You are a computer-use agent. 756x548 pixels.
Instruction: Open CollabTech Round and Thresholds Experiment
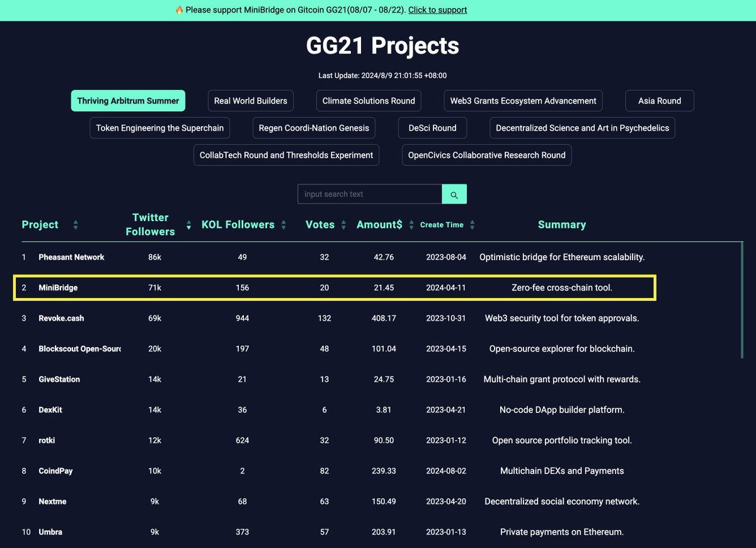[x=286, y=155]
